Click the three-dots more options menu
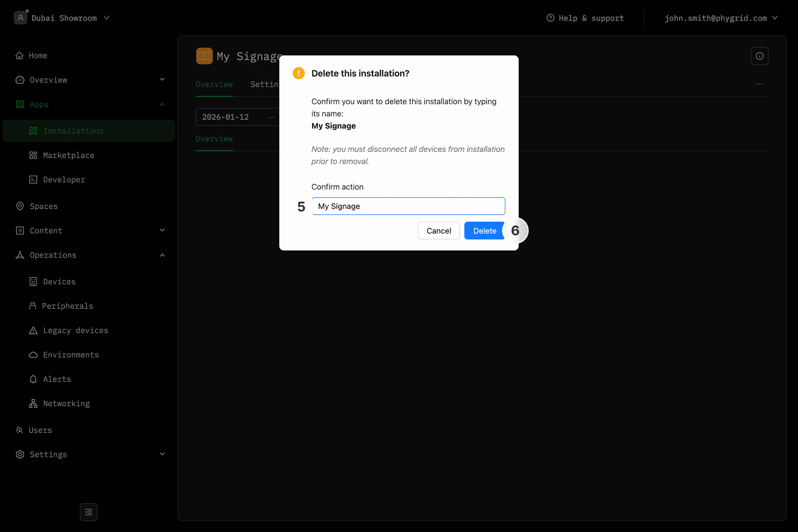798x532 pixels. coord(759,84)
